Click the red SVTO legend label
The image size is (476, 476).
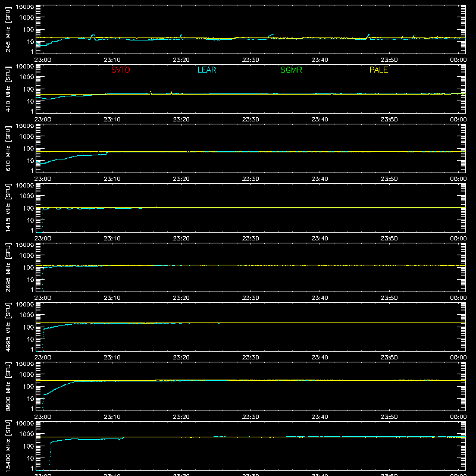pyautogui.click(x=121, y=70)
